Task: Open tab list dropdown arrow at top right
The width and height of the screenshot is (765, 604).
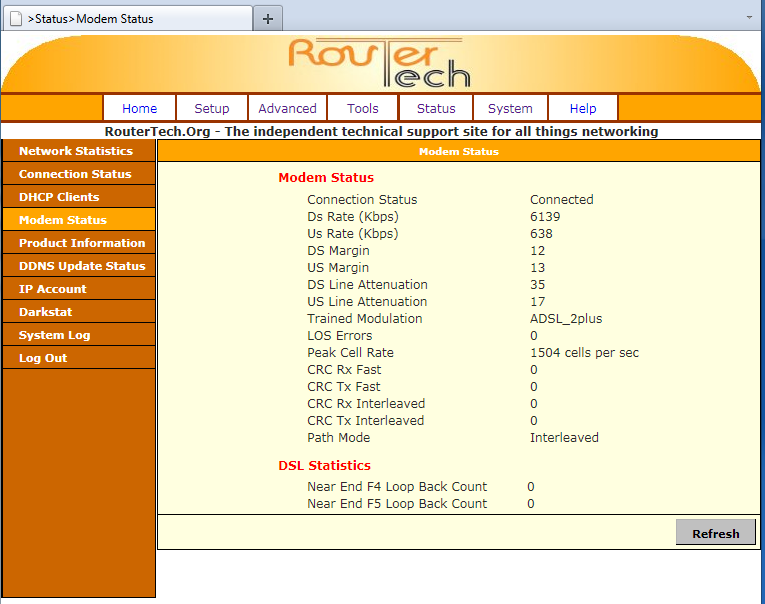Action: point(749,18)
